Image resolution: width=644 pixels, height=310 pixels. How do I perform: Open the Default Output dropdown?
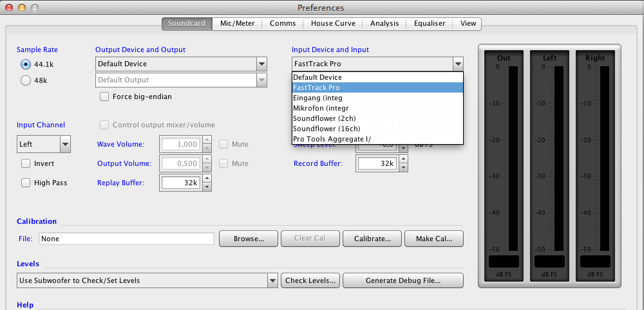point(181,80)
